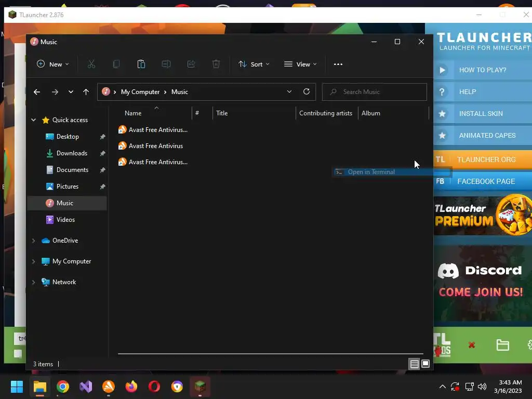The image size is (532, 399).
Task: Expand the address bar history dropdown
Action: click(x=289, y=91)
